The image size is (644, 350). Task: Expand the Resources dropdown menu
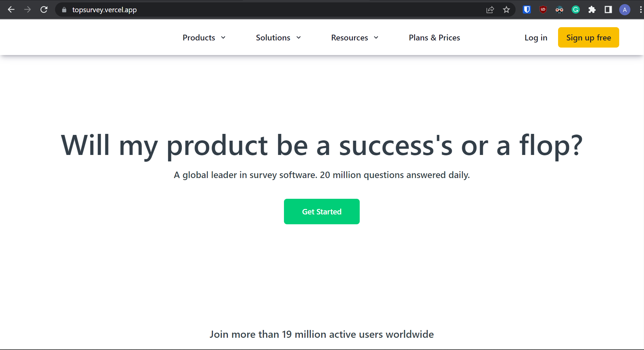tap(355, 38)
